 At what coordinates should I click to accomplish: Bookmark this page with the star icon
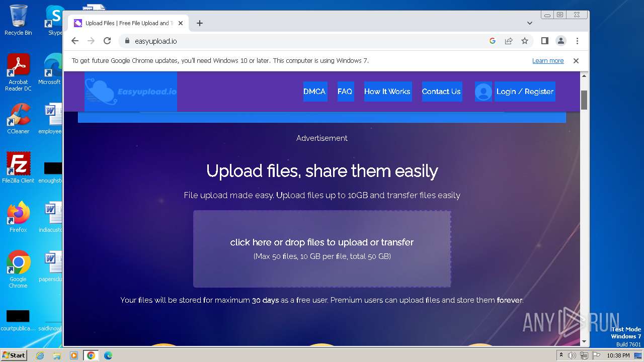coord(525,41)
